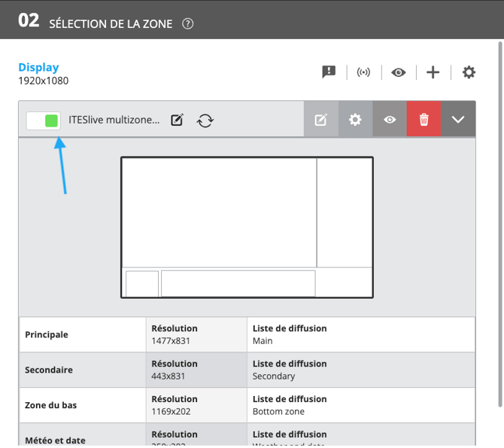Click the Bottom zone diffusion list
The width and height of the screenshot is (504, 448).
click(278, 411)
